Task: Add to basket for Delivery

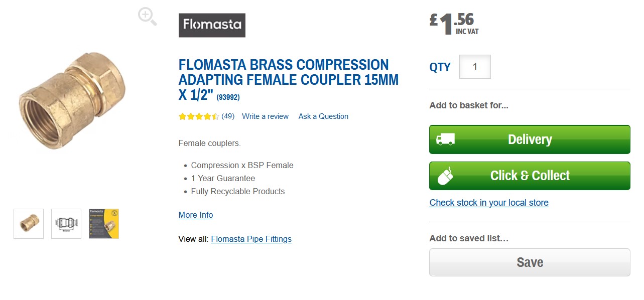Action: tap(530, 139)
